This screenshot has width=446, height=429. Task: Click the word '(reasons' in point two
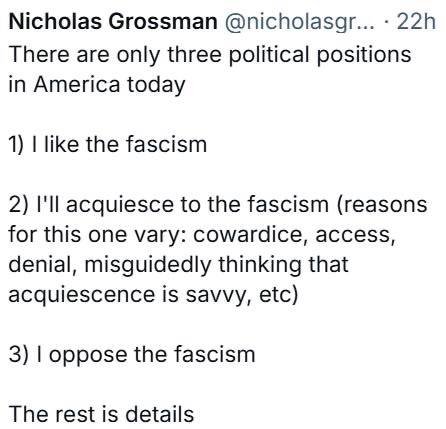pos(382,204)
